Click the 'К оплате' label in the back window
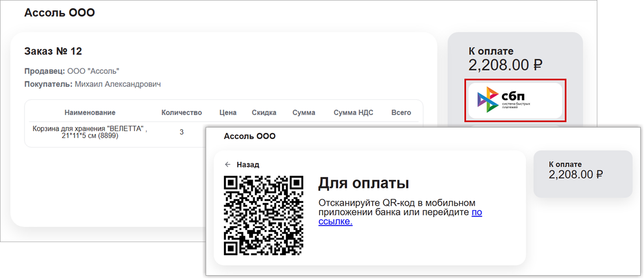Screen dimensions: 644x279 click(491, 52)
